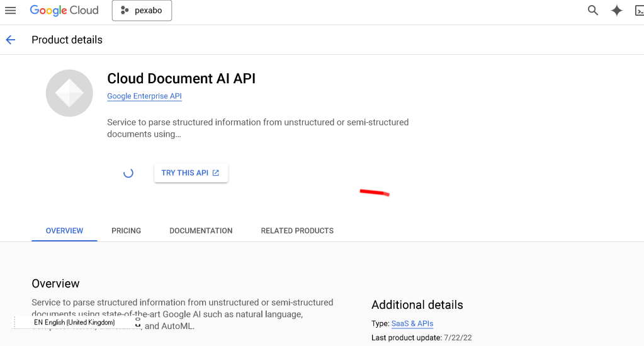Switch to the PRICING tab

[x=126, y=231]
